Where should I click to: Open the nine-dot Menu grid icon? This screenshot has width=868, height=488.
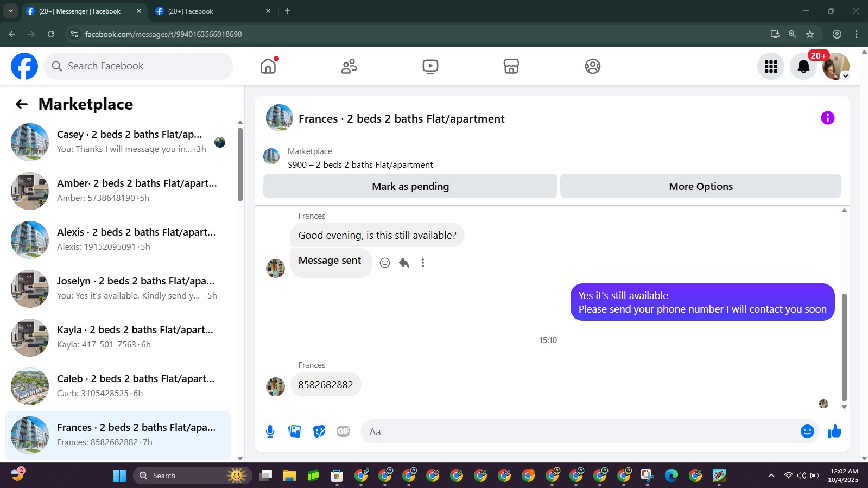tap(771, 66)
